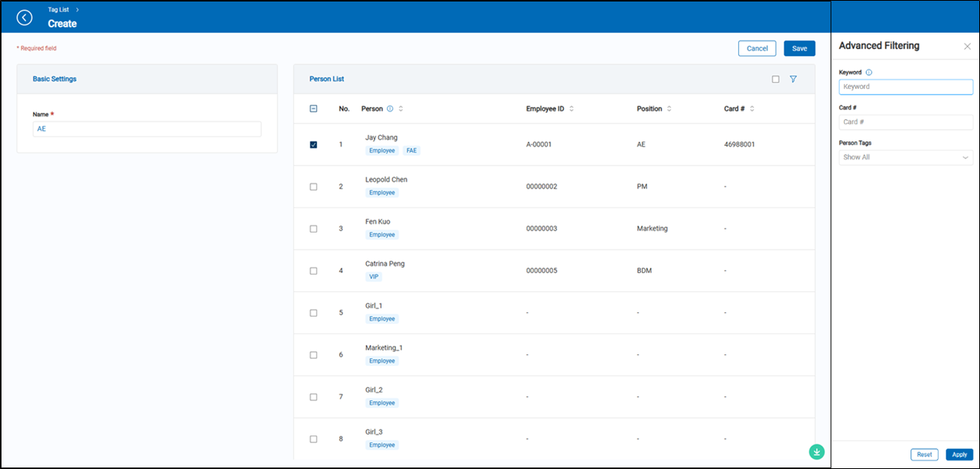980x469 pixels.
Task: Uncheck the Jay Chang row checkbox
Action: tap(314, 144)
